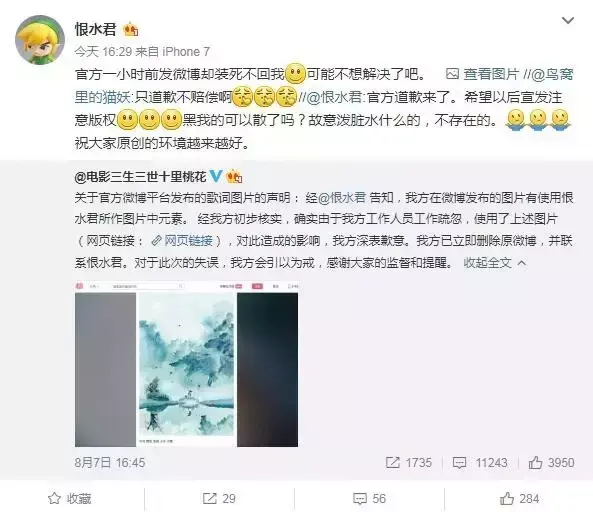Like the original post with 3950 likes
Image resolution: width=593 pixels, height=512 pixels.
coord(551,462)
